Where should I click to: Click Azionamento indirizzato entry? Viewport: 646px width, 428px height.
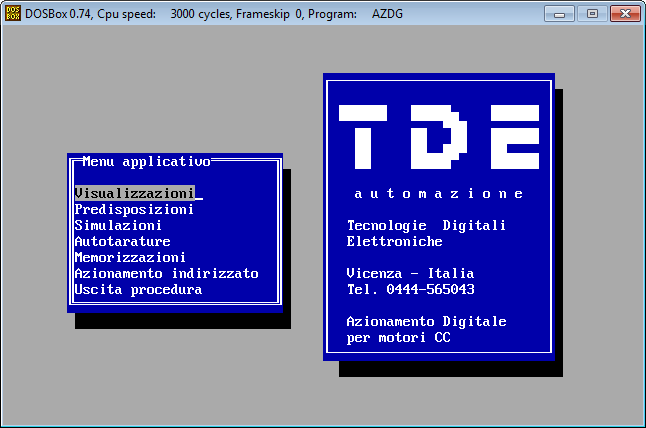pos(166,273)
